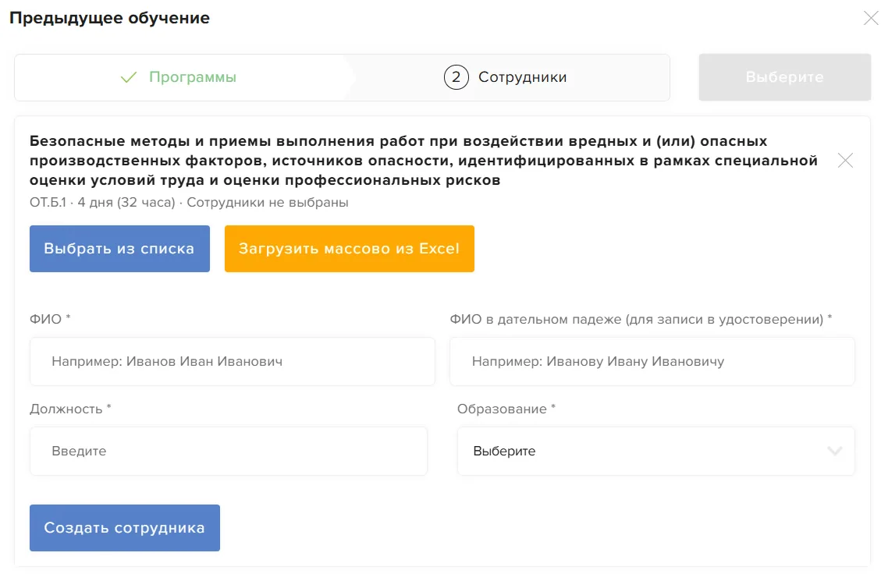
Task: Remove the selected training program card
Action: click(x=845, y=161)
